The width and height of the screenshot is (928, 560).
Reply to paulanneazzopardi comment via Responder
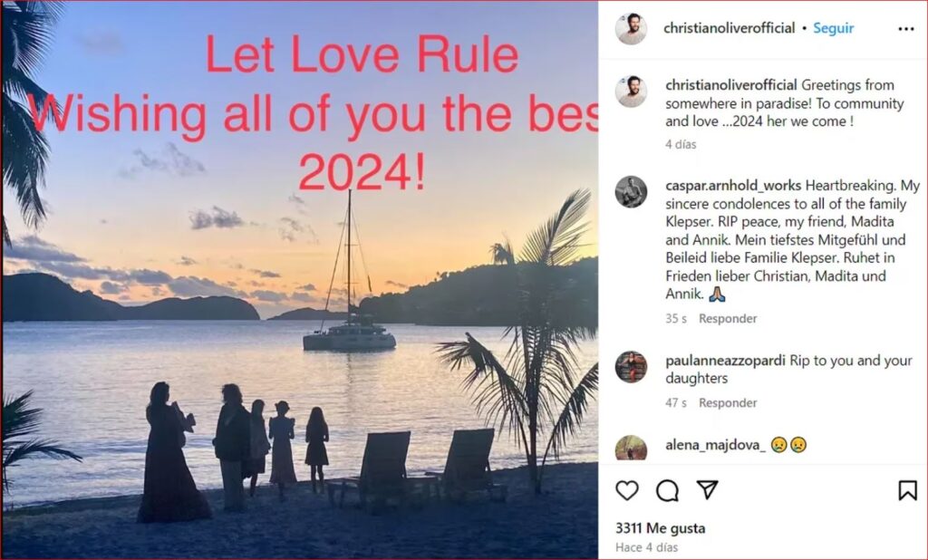(x=728, y=402)
